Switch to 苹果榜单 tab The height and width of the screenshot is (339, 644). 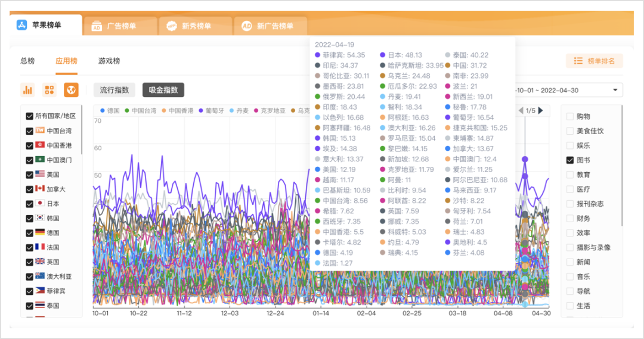[x=46, y=25]
